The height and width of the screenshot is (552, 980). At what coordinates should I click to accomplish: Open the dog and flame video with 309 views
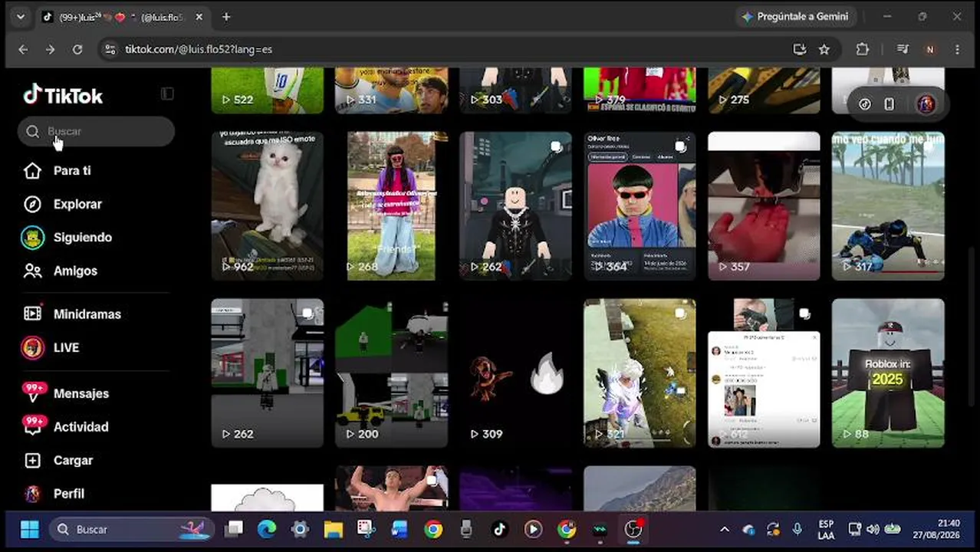coord(515,373)
